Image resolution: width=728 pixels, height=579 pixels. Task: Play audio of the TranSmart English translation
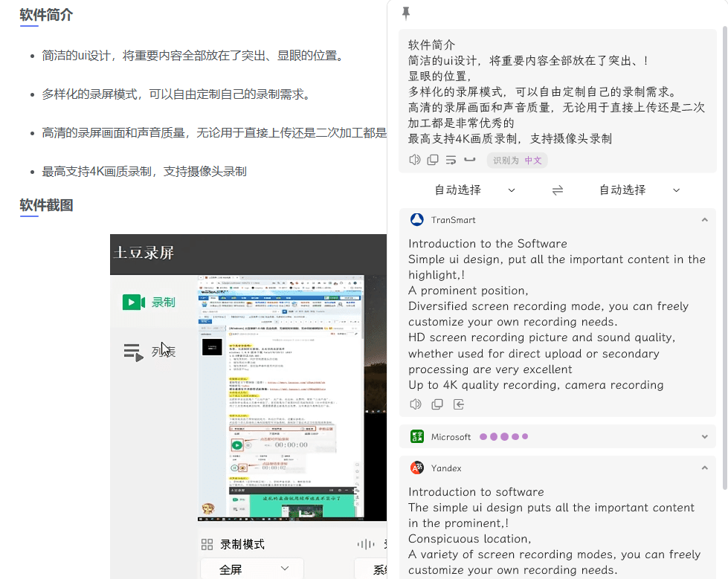[415, 404]
